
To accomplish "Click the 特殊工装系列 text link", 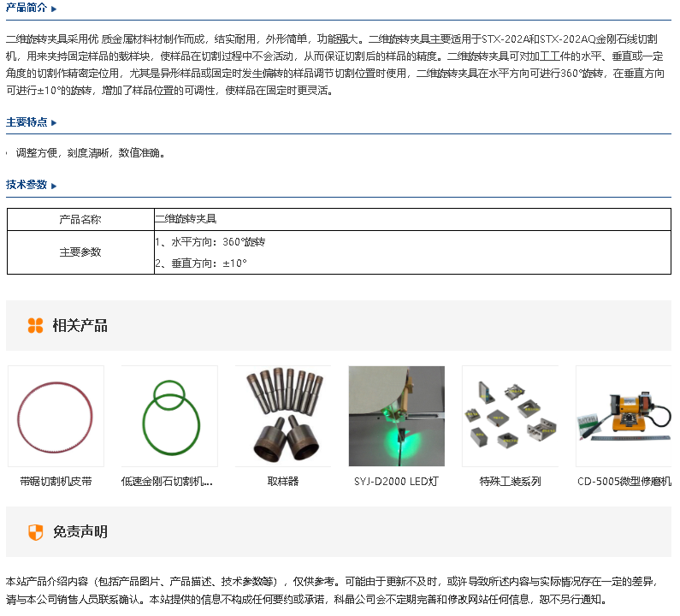I will [x=510, y=482].
